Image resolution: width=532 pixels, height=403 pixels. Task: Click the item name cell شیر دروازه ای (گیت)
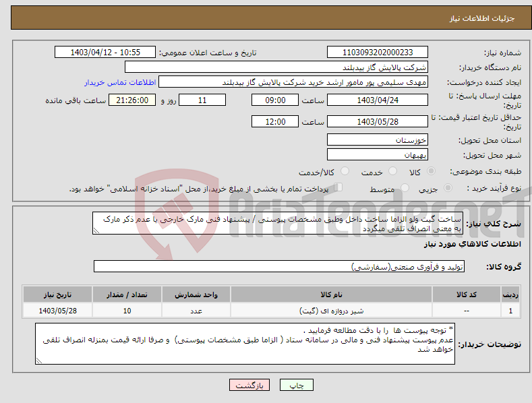pyautogui.click(x=331, y=311)
